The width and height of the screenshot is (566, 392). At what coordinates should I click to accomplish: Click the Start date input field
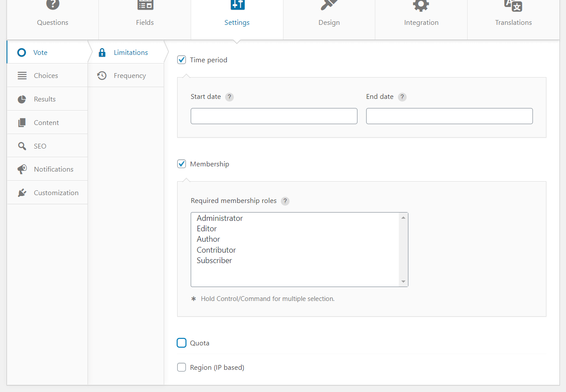(274, 116)
